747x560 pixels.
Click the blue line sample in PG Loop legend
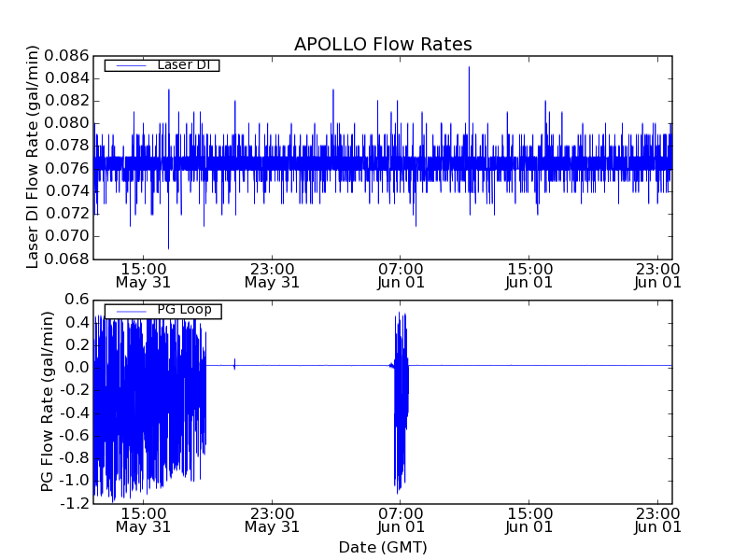131,312
